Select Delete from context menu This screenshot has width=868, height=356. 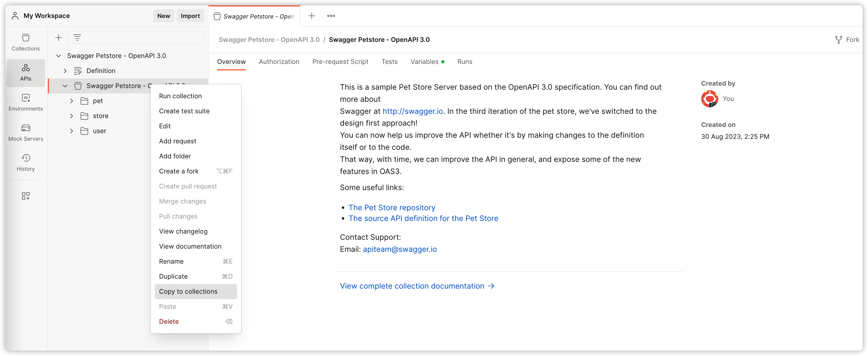click(168, 321)
